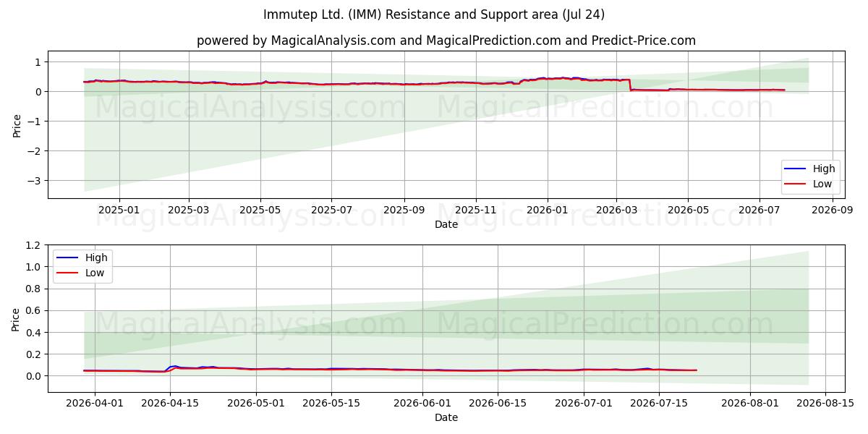Screen dimensions: 868x434
Task: Click the "2026-08-15" date tick label
Action: tap(825, 404)
